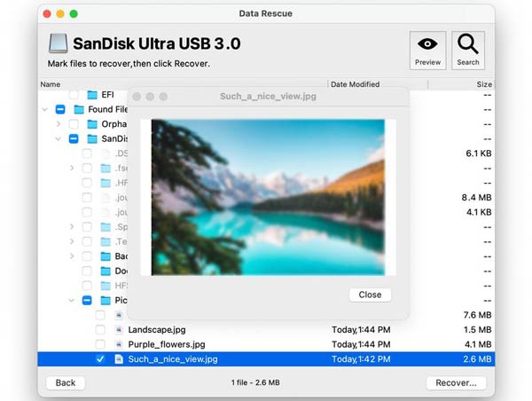Image resolution: width=532 pixels, height=401 pixels.
Task: Open the Search magnifier tool
Action: pos(468,51)
